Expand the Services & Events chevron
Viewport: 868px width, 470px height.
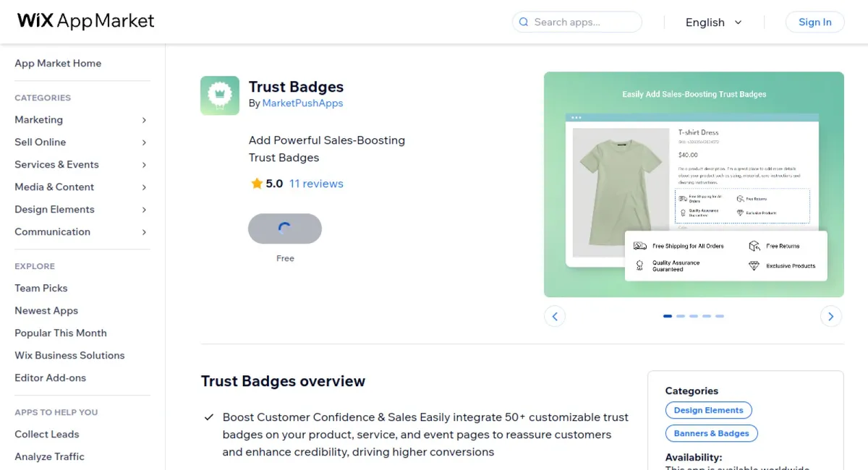(x=144, y=165)
